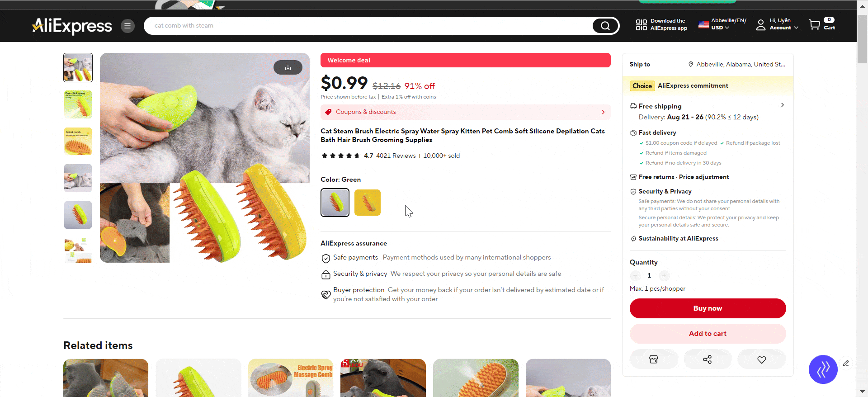Expand Free shipping details chevron

point(783,105)
